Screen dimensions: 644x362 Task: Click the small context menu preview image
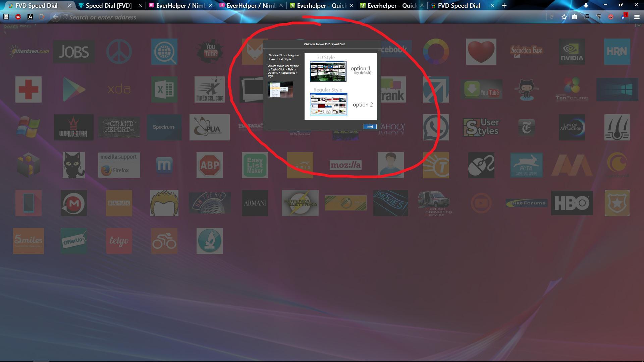tap(280, 89)
